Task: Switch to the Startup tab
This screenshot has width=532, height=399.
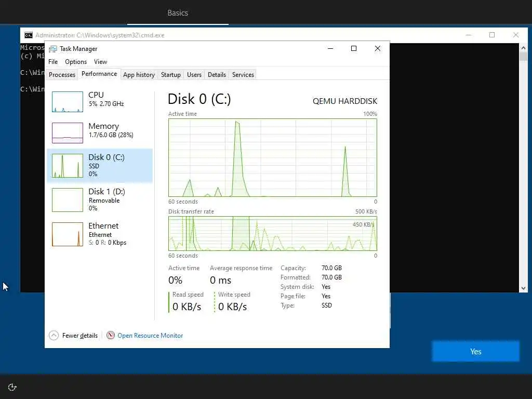Action: coord(170,75)
